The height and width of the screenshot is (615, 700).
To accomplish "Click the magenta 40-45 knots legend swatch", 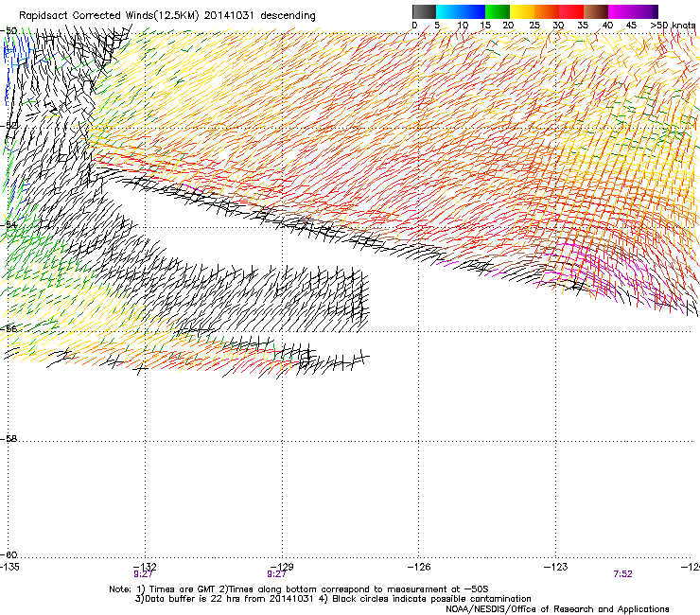I will pos(621,11).
